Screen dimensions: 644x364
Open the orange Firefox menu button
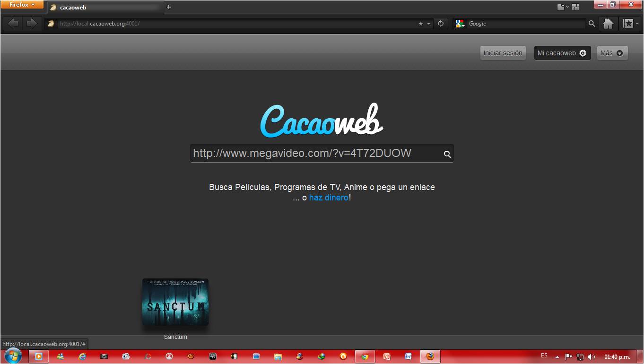(22, 5)
